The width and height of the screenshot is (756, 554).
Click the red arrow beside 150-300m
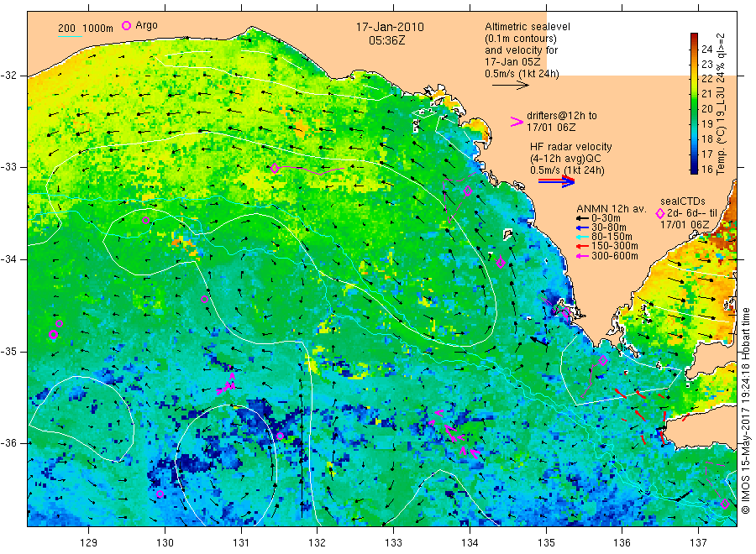point(582,246)
